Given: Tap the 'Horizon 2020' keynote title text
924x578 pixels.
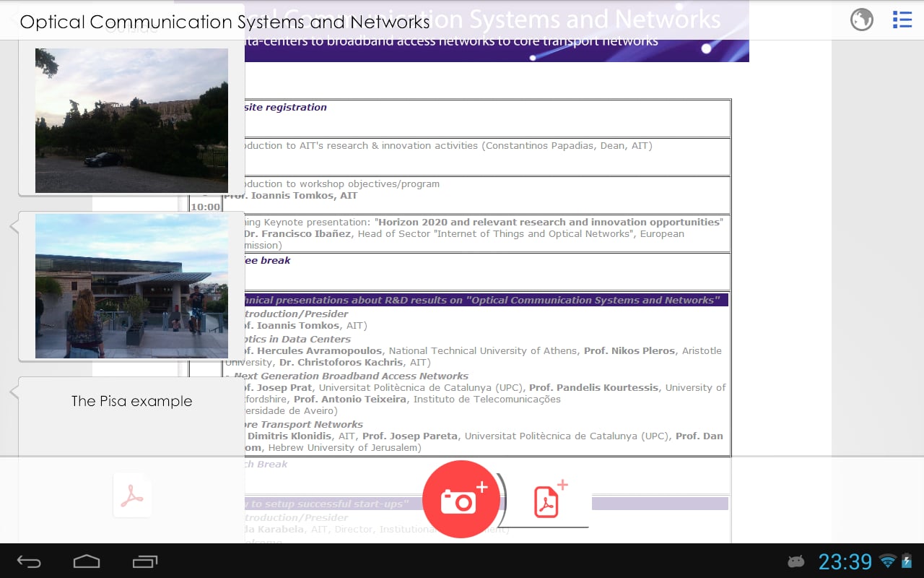Looking at the screenshot, I should [549, 223].
